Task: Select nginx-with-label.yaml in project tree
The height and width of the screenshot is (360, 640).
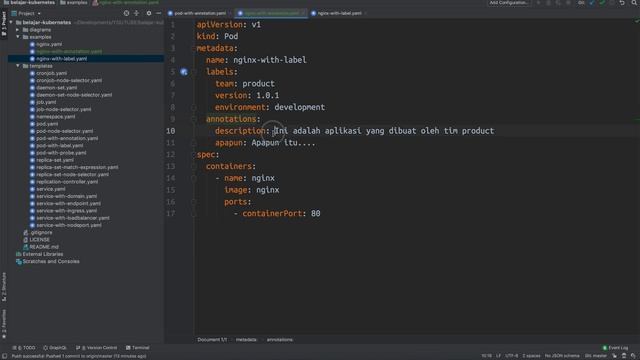Action: (x=61, y=59)
